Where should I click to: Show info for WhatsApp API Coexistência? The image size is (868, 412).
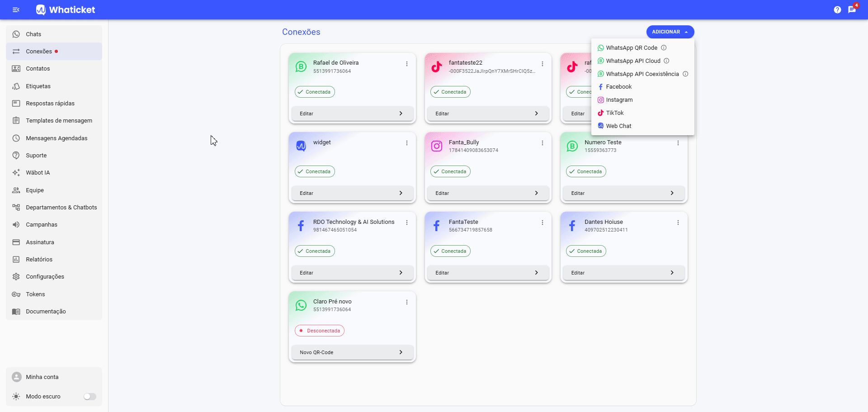685,74
